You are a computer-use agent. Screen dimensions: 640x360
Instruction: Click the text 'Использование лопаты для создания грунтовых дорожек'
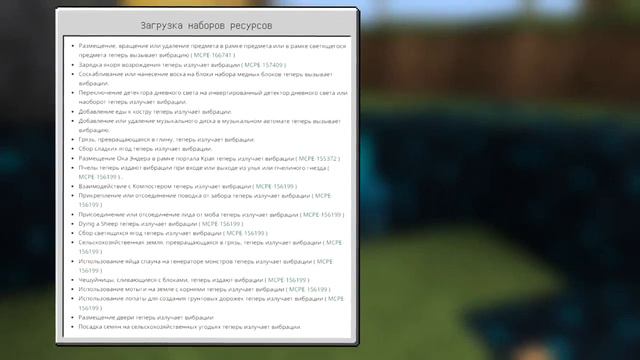pos(161,299)
